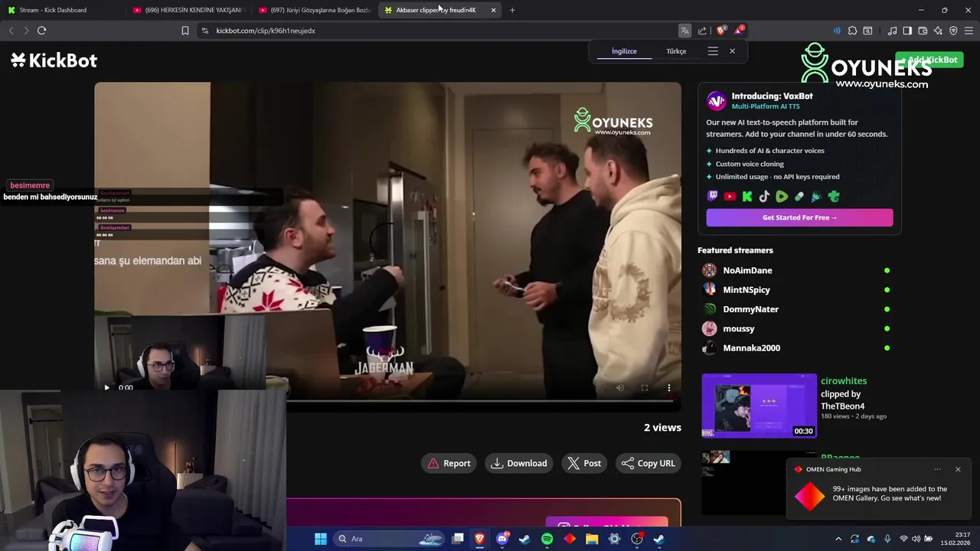This screenshot has height=551, width=980.
Task: Open the Brave VPN shield icon
Action: (x=953, y=31)
